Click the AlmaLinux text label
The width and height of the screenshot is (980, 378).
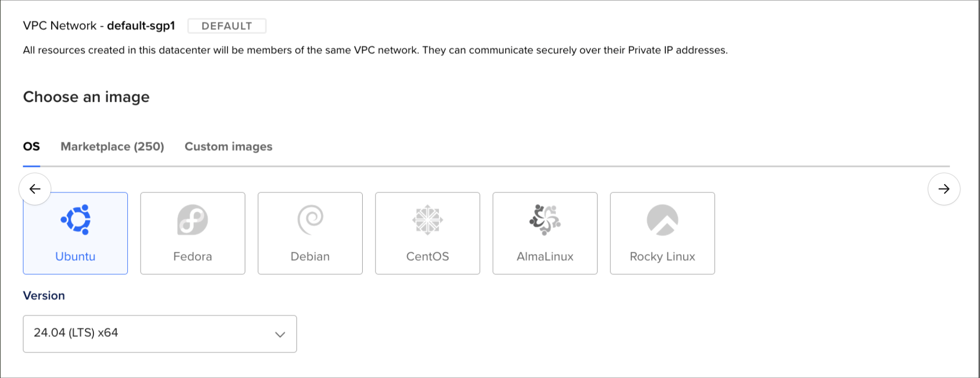click(545, 256)
